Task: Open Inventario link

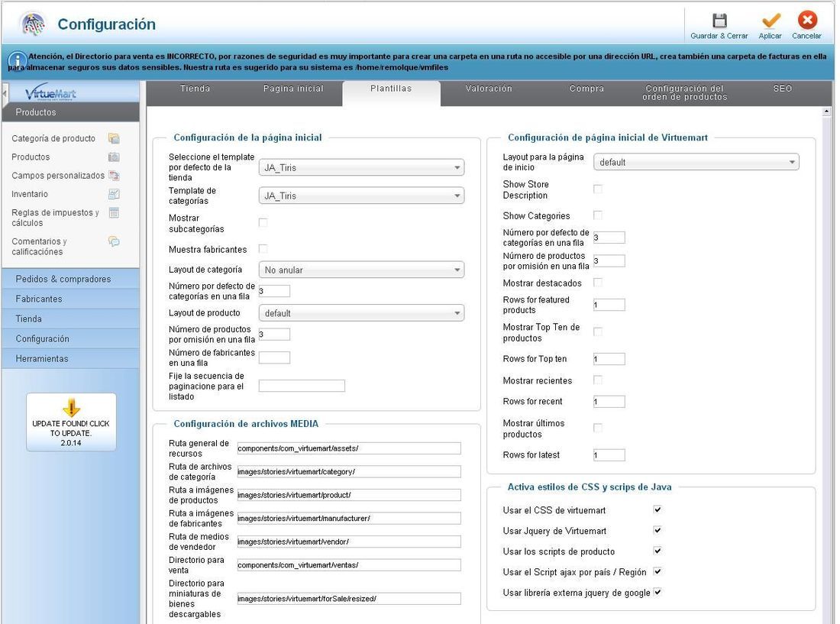Action: (30, 194)
